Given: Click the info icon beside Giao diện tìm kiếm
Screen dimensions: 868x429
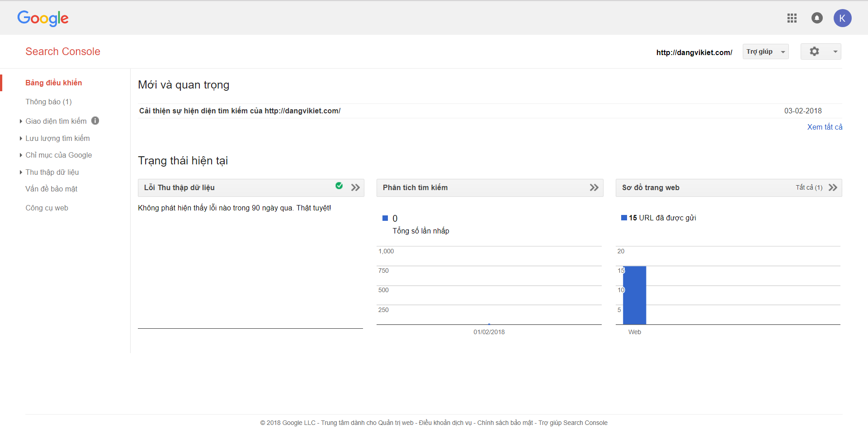Looking at the screenshot, I should pyautogui.click(x=95, y=121).
